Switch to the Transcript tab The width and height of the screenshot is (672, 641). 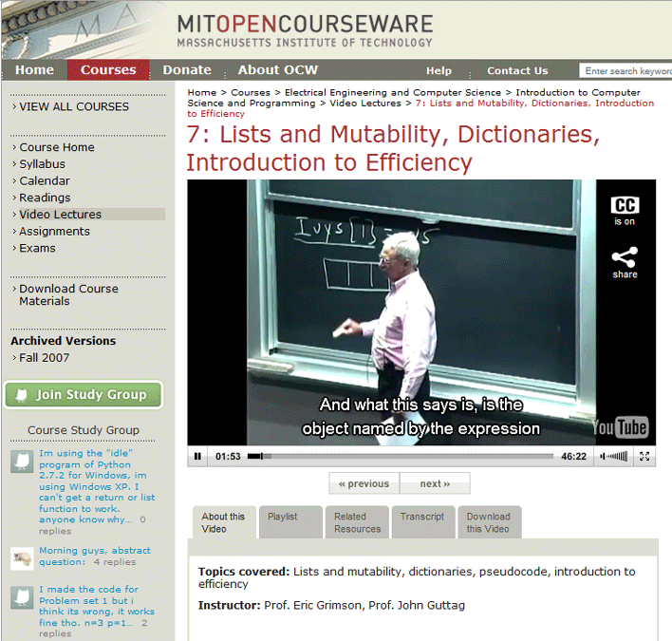click(423, 522)
